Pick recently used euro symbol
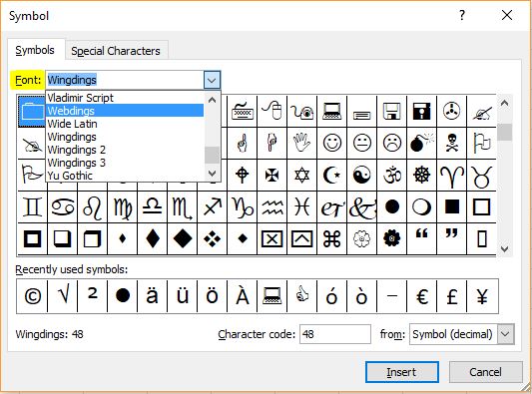 (422, 296)
